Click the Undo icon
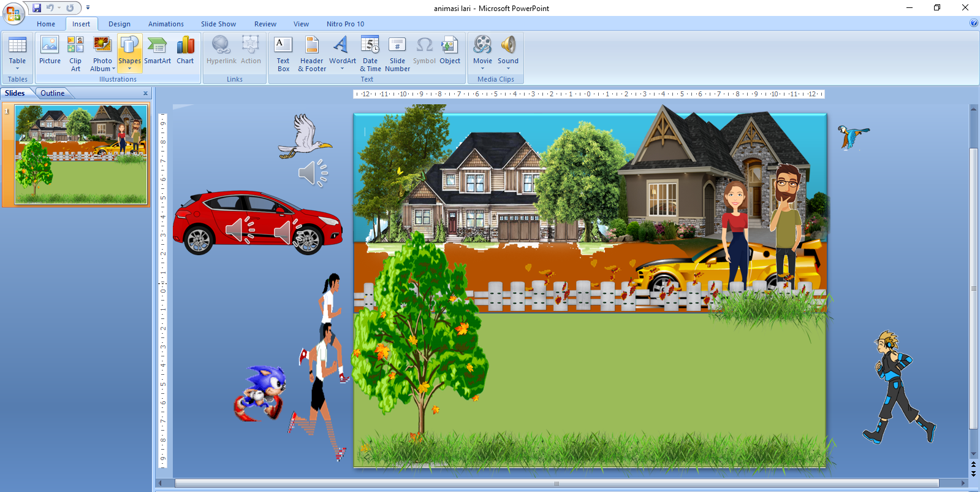 pos(50,8)
